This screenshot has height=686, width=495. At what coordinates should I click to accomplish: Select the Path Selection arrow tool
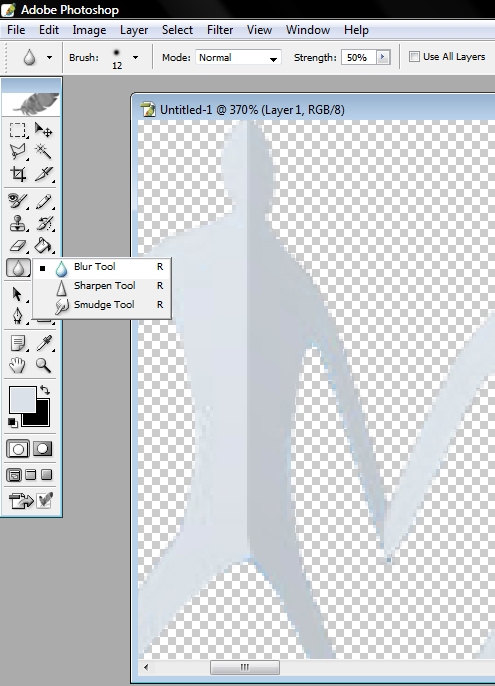pos(18,294)
